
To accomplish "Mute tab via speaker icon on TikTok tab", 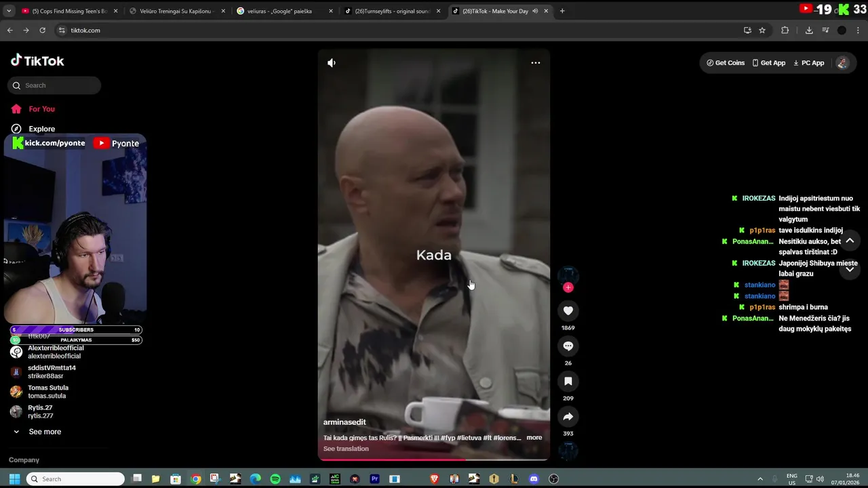I will [x=536, y=11].
